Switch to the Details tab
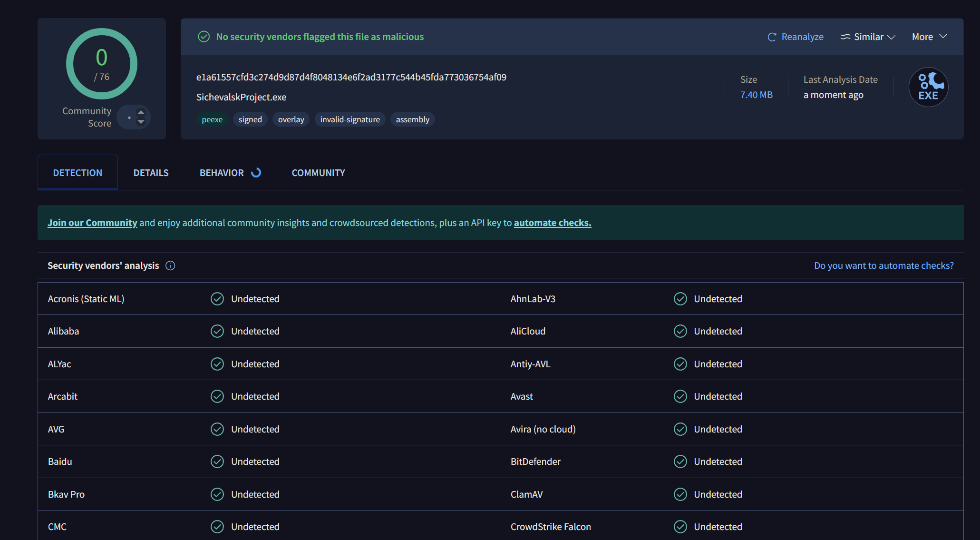Screen dimensions: 980x540 pyautogui.click(x=151, y=173)
